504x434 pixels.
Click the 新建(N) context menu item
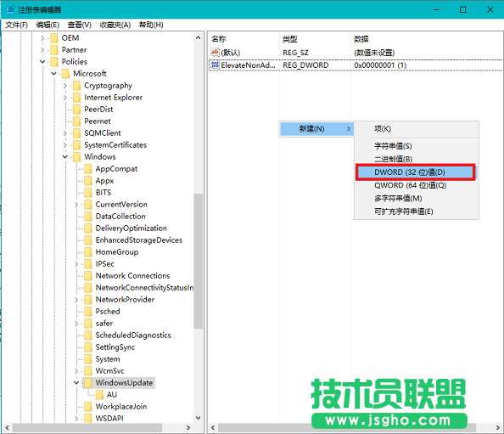(x=316, y=129)
